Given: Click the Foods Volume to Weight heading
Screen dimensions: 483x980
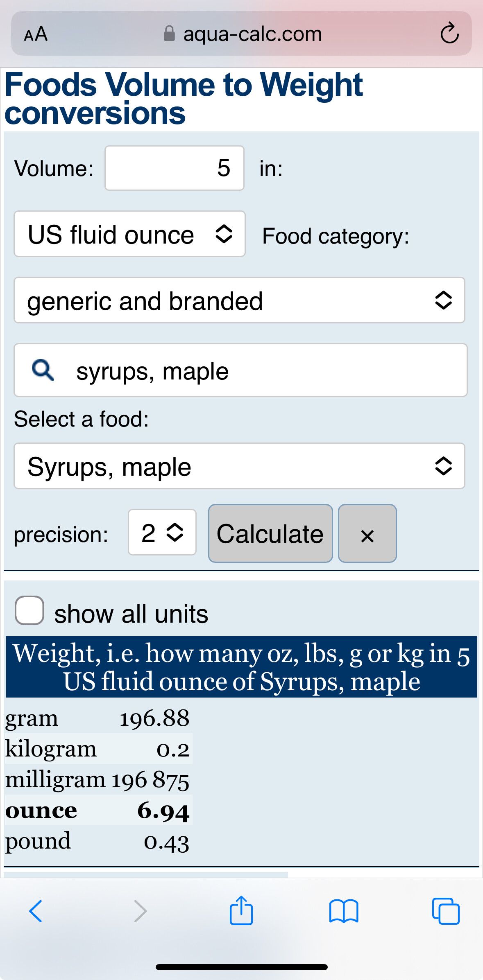Looking at the screenshot, I should [184, 99].
